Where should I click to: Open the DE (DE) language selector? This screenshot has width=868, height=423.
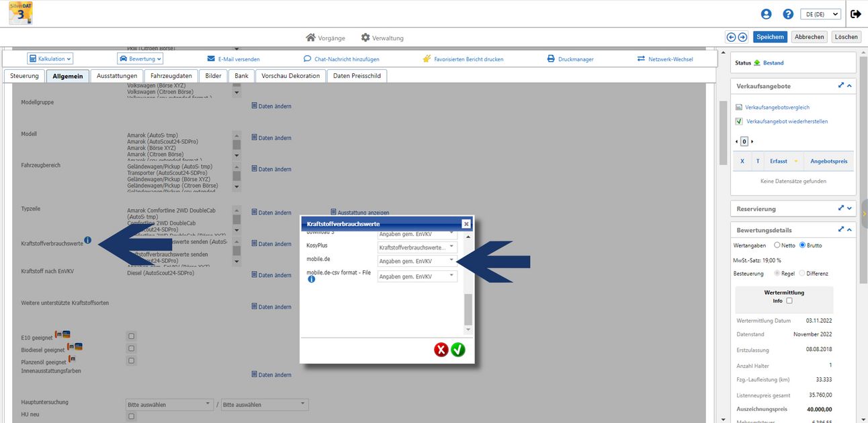tap(822, 14)
